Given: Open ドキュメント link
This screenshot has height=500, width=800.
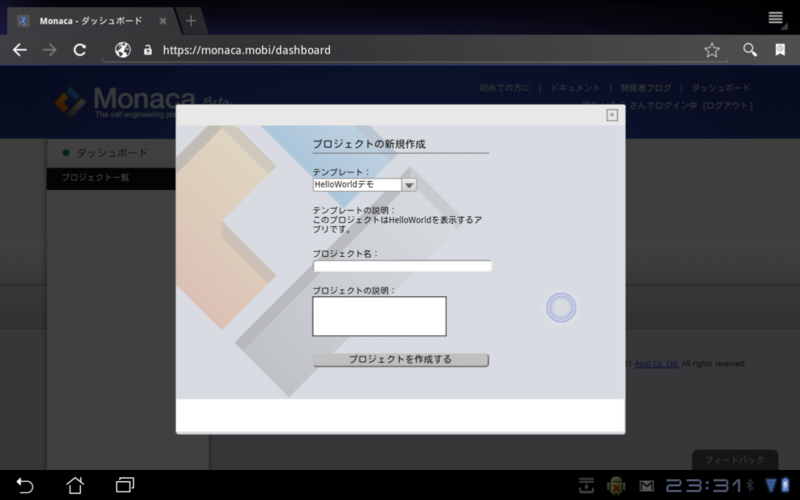Looking at the screenshot, I should pyautogui.click(x=575, y=88).
